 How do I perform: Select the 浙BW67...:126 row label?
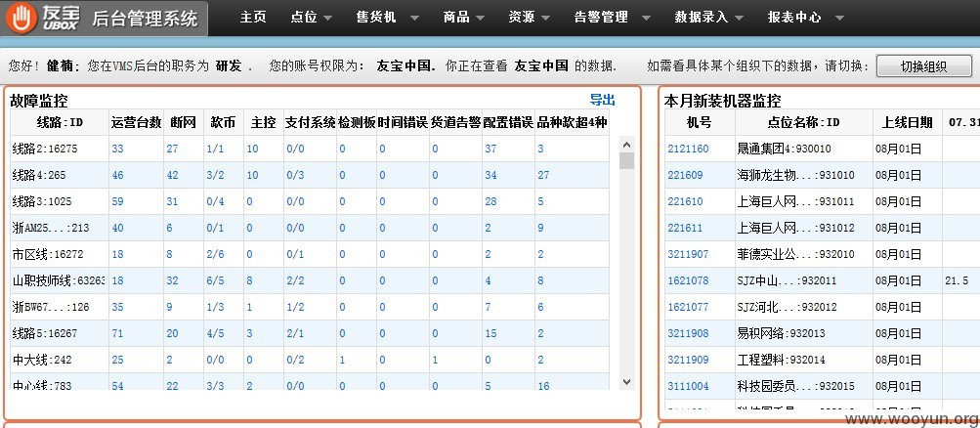click(x=51, y=308)
